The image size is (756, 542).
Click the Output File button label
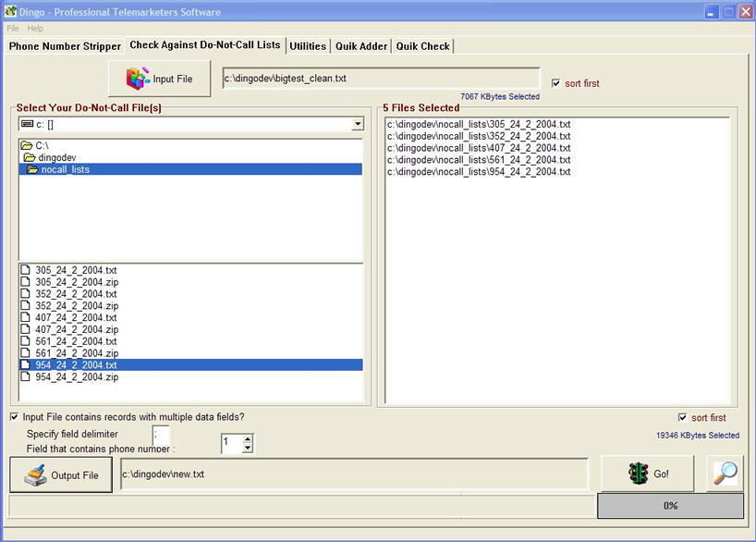click(x=75, y=475)
